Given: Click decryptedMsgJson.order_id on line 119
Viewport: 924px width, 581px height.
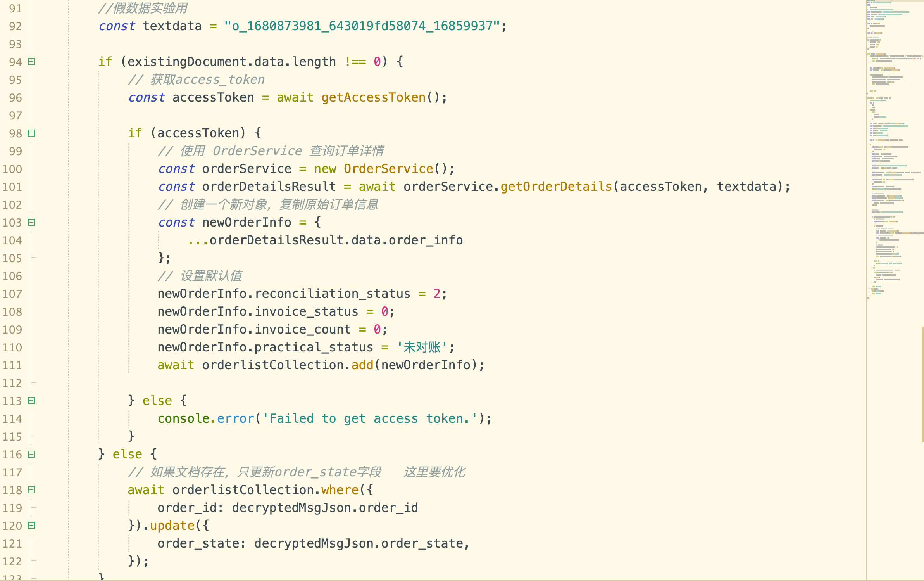Looking at the screenshot, I should point(325,508).
